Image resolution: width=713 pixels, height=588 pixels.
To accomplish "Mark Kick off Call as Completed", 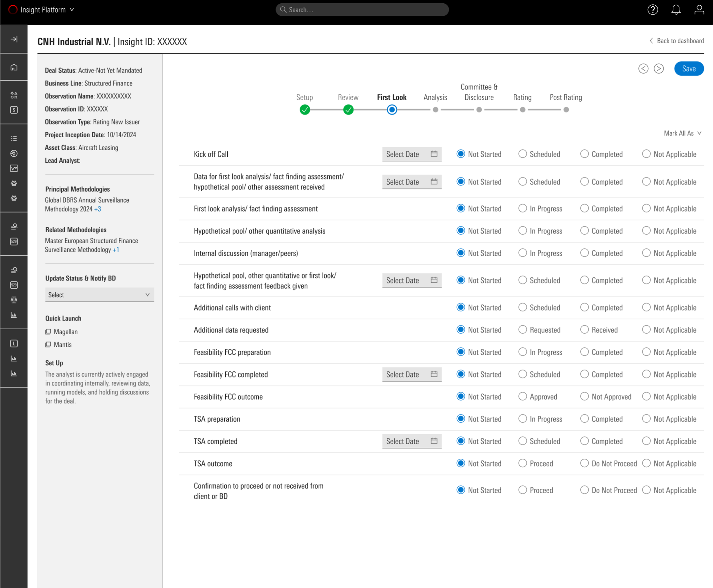I will pyautogui.click(x=584, y=154).
